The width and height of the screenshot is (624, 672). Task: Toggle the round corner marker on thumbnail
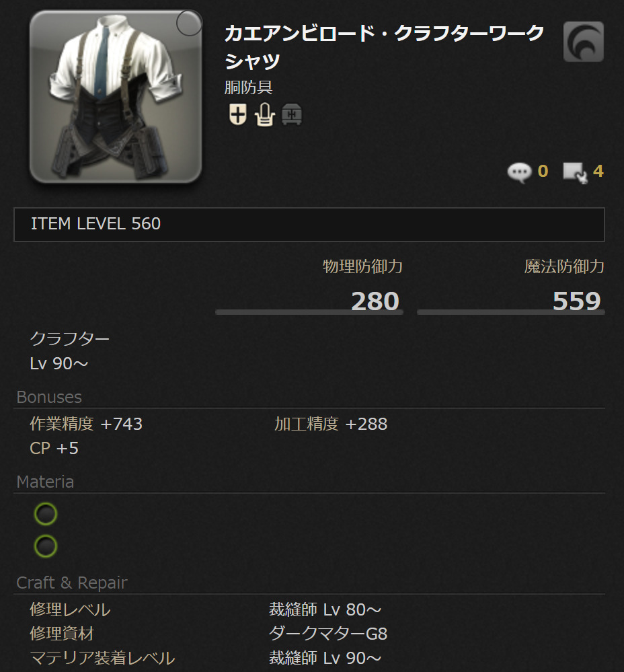[189, 23]
